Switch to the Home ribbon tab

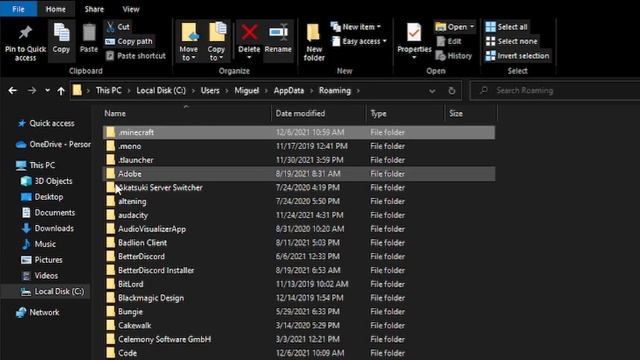click(56, 9)
